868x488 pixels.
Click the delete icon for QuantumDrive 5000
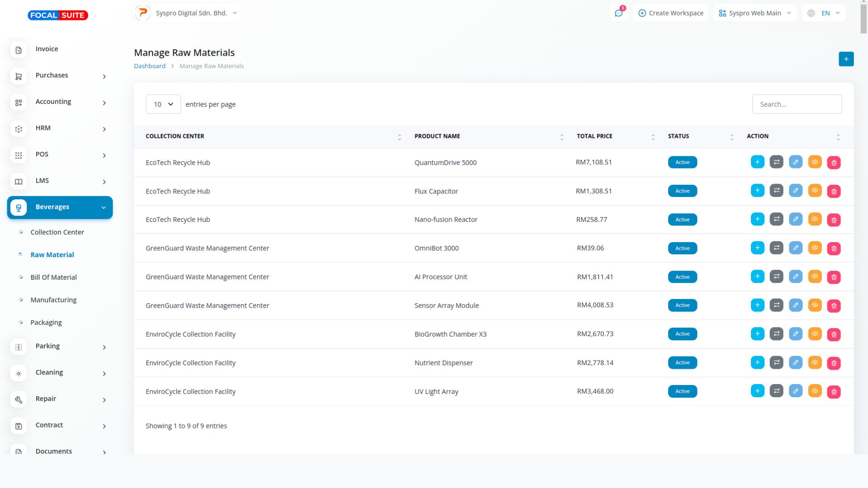tap(834, 163)
